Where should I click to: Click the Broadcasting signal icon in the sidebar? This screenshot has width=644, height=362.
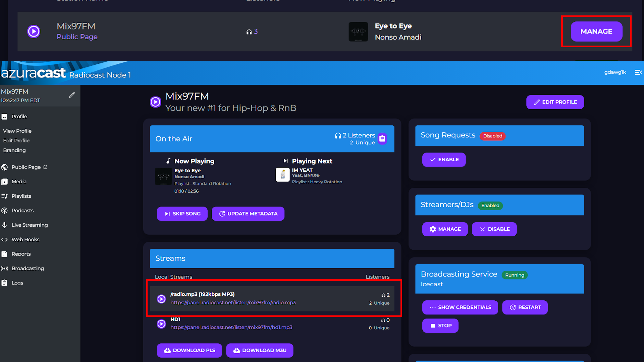(x=4, y=268)
